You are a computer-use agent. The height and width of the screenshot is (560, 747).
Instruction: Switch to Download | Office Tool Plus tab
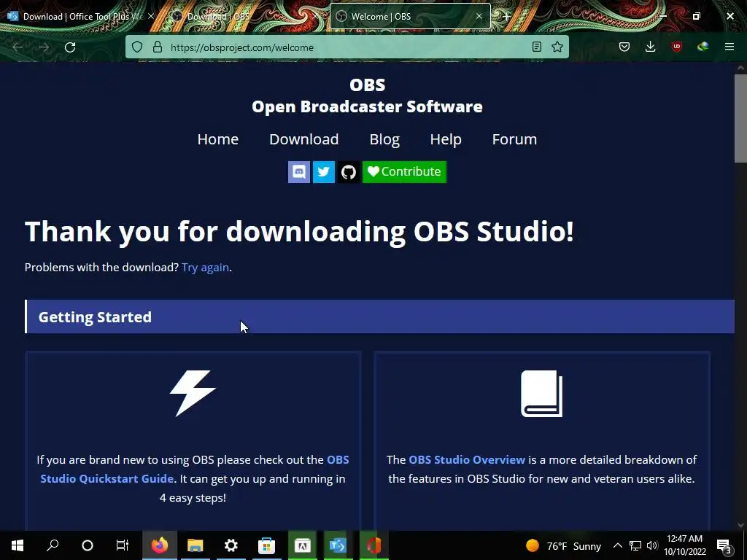(x=76, y=17)
